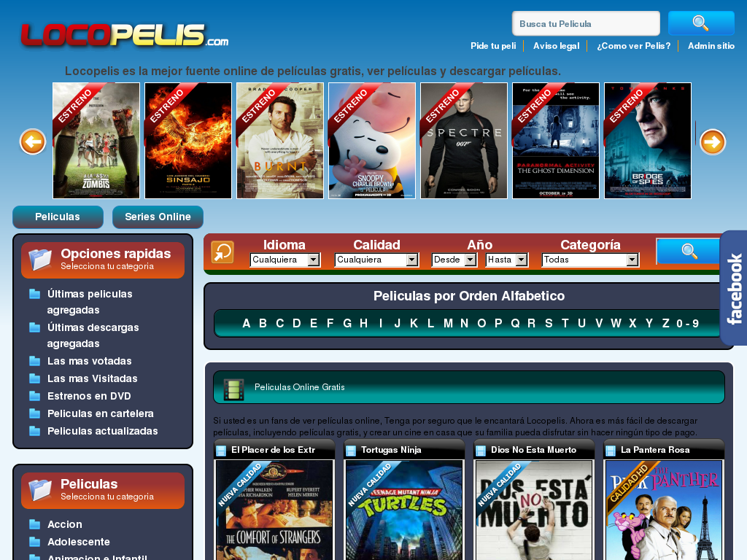The image size is (747, 560).
Task: Click the Admin sitio link
Action: tap(711, 46)
